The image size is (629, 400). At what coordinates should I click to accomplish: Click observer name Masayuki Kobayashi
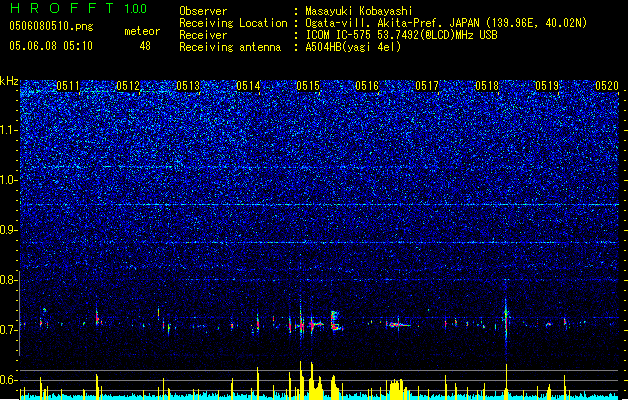point(359,11)
